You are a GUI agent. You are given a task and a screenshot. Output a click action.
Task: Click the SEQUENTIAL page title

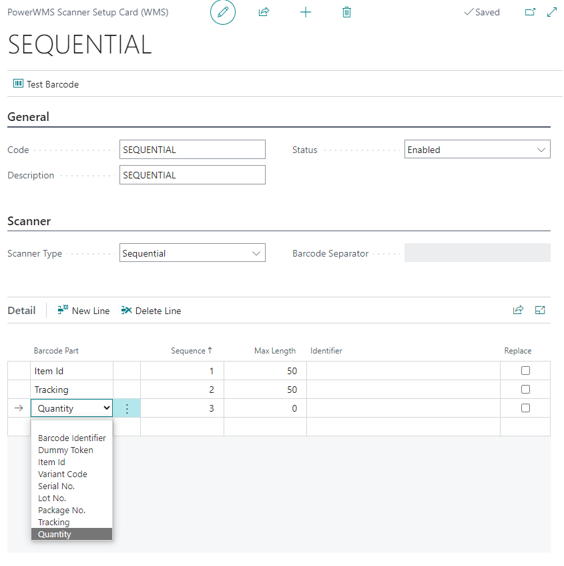(79, 44)
